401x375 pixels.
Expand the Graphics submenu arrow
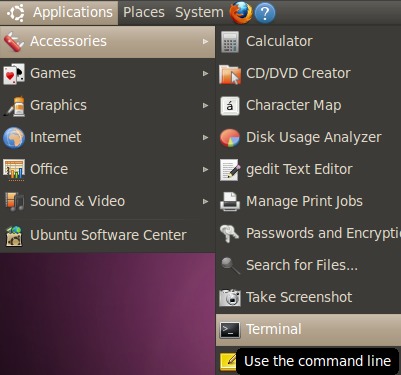[x=205, y=105]
